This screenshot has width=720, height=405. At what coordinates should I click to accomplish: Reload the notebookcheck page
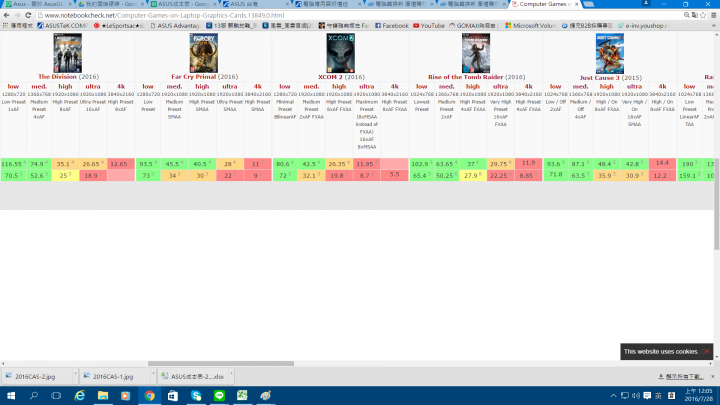click(28, 15)
